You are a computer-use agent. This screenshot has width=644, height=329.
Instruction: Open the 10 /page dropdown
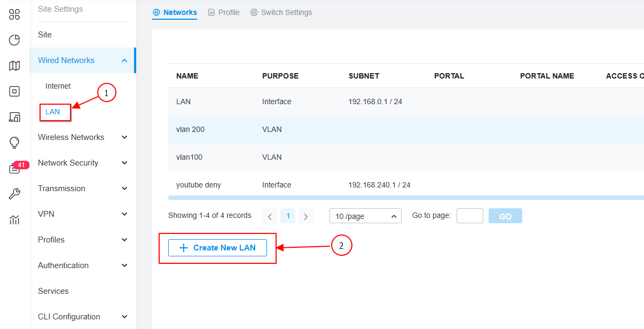365,216
